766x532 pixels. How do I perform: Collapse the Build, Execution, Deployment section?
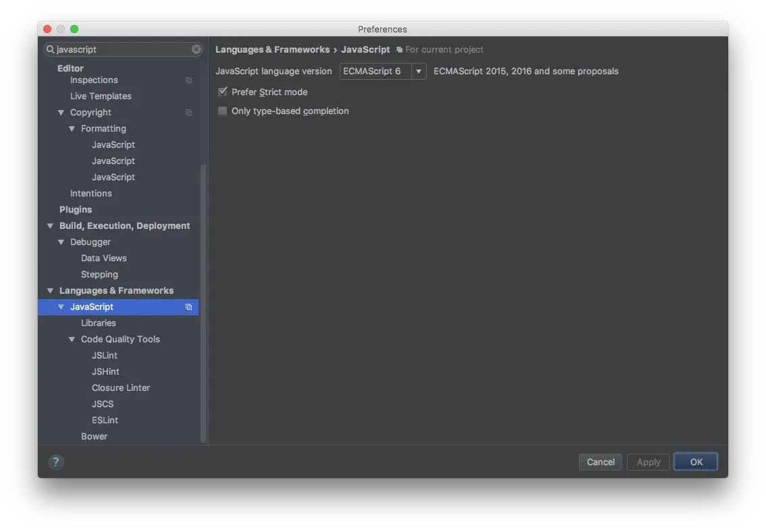click(50, 226)
